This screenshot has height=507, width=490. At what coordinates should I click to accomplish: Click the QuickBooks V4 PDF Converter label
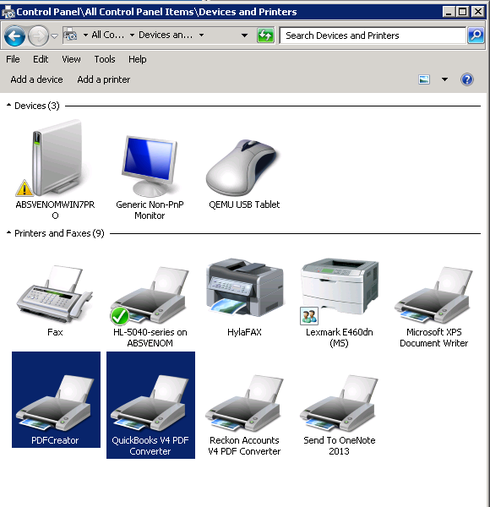coord(150,446)
